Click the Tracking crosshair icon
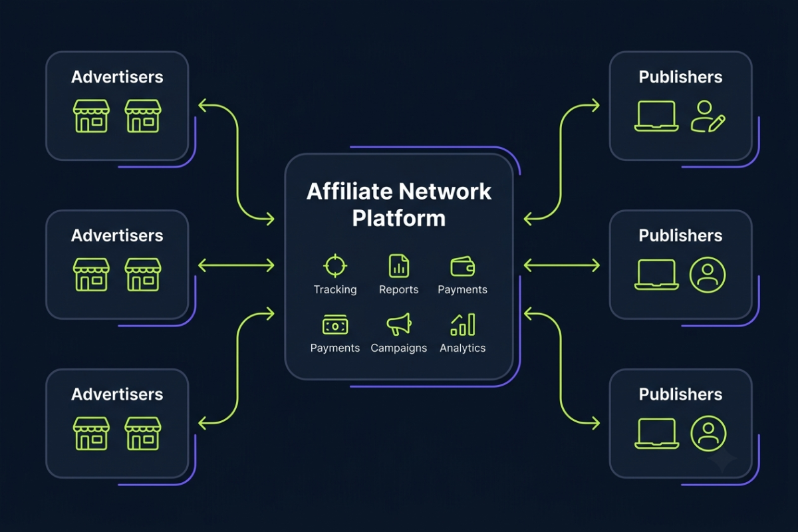This screenshot has height=532, width=798. tap(335, 266)
